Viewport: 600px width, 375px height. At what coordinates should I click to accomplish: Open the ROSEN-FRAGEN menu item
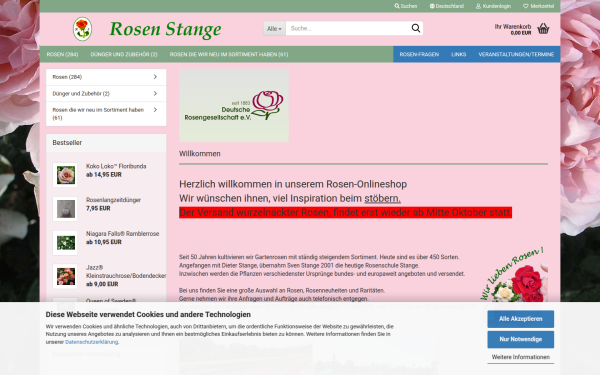(x=419, y=54)
